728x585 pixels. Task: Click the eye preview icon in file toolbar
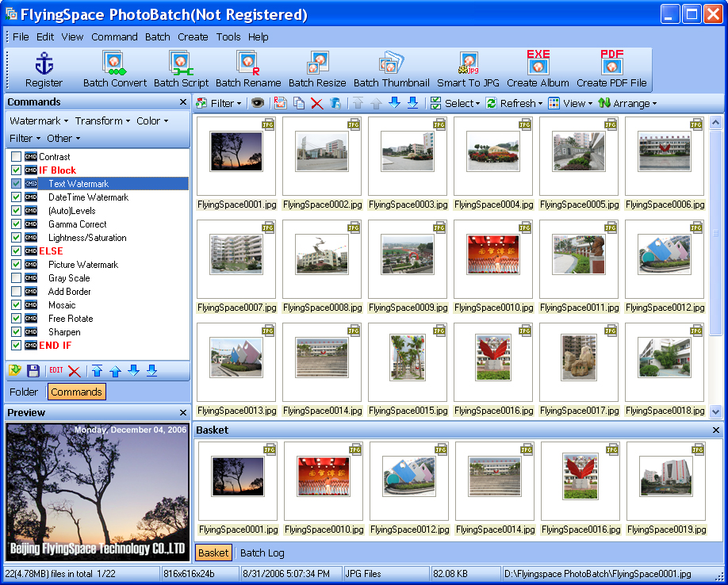coord(258,103)
